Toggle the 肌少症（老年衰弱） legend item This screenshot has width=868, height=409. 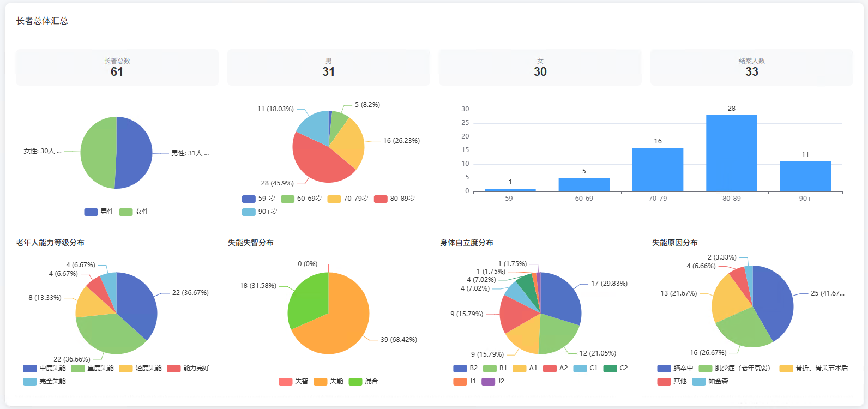(734, 368)
